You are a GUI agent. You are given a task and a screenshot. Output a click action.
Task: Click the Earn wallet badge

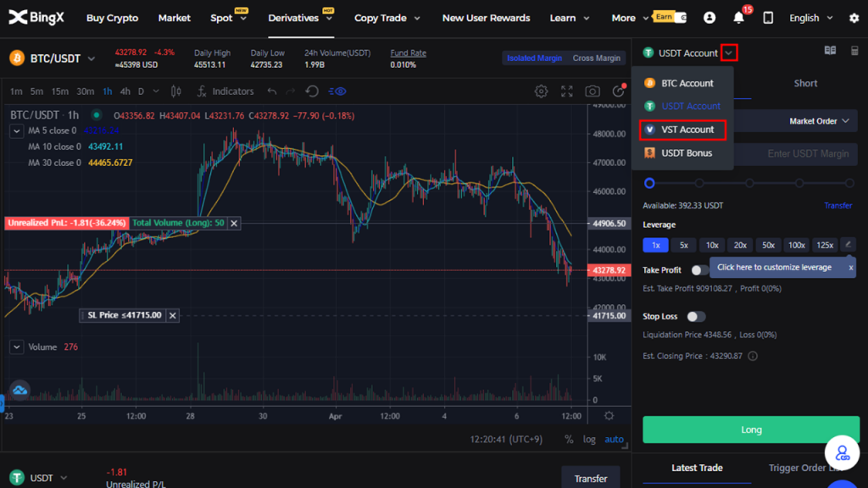point(670,17)
